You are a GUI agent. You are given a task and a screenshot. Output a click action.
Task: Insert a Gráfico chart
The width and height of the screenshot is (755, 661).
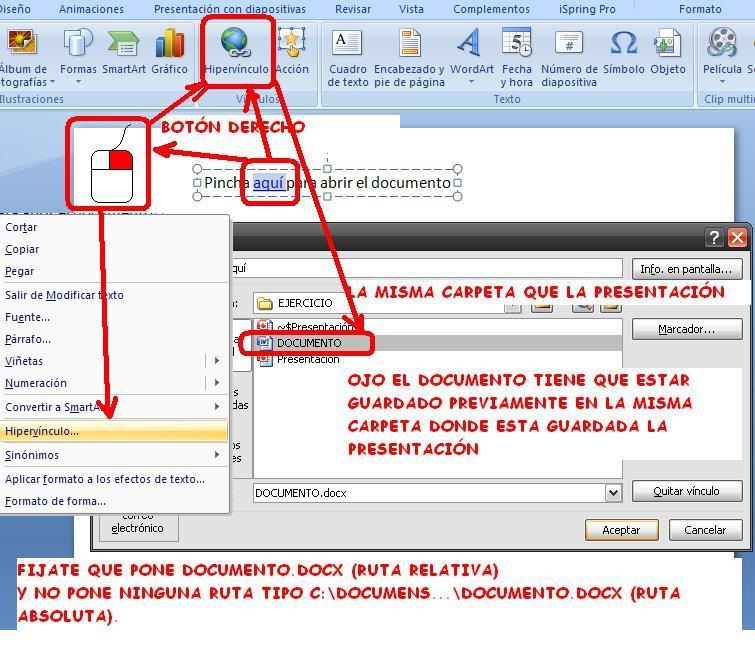(x=169, y=52)
